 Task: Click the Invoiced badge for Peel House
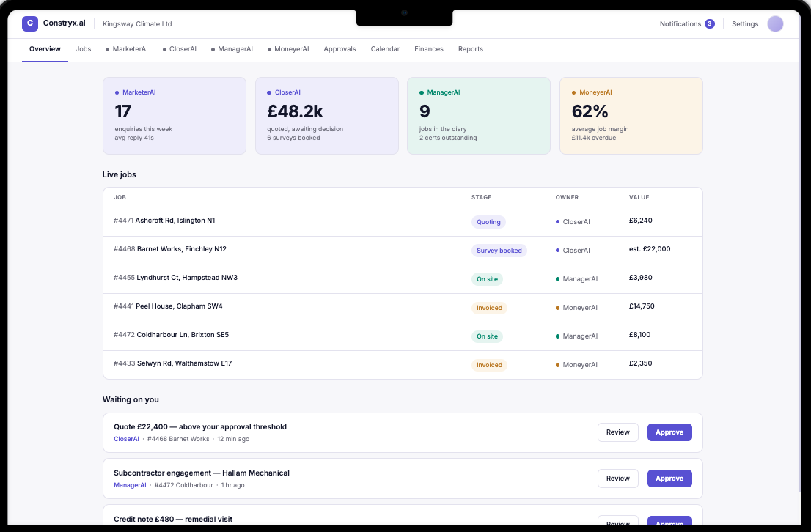[x=489, y=308]
